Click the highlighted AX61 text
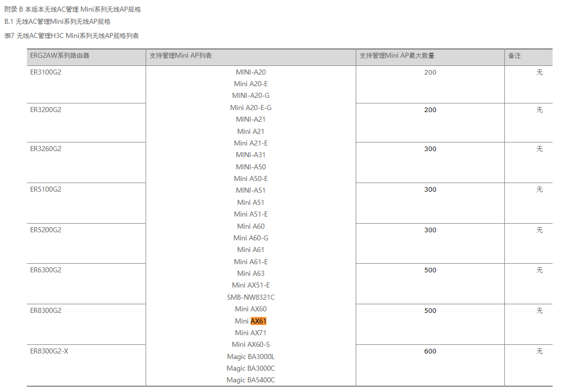This screenshot has height=392, width=582. coord(258,321)
